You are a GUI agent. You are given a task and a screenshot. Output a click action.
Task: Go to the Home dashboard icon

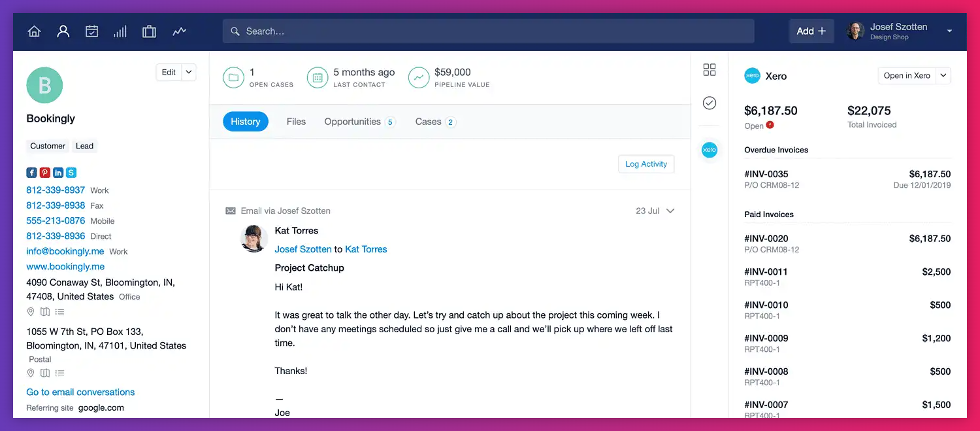pos(34,31)
